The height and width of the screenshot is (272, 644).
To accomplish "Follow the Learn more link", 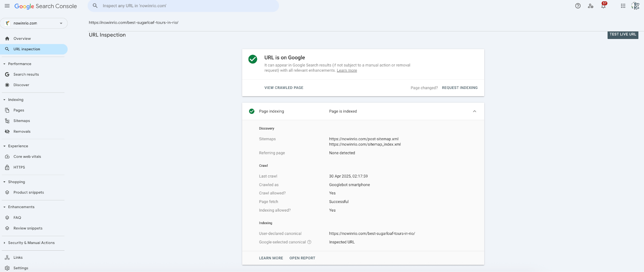I will (347, 70).
